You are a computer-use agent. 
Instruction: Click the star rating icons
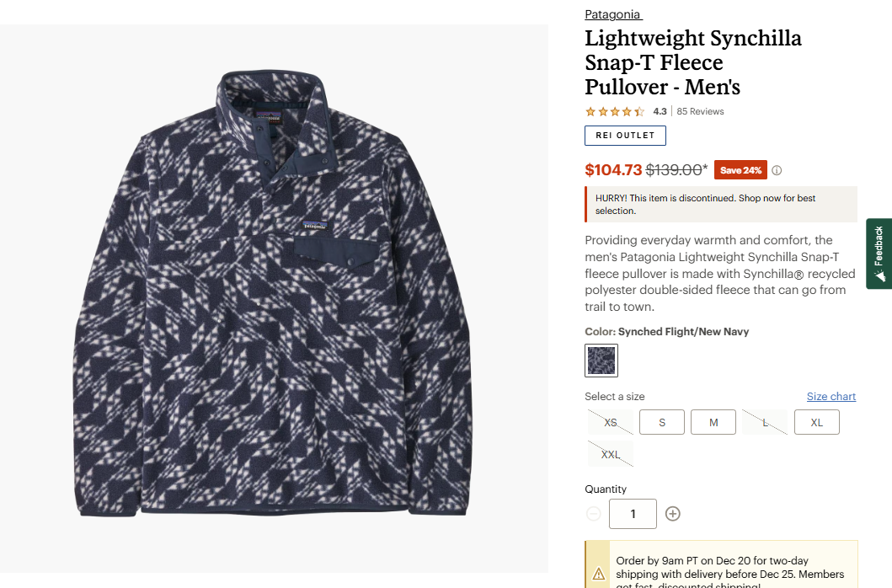coord(615,111)
